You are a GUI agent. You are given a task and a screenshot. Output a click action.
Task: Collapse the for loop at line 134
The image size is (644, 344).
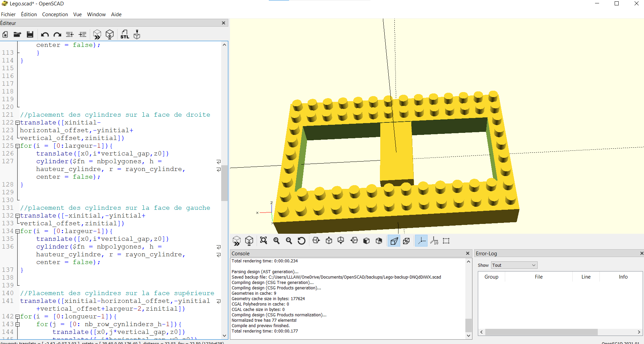tap(18, 231)
